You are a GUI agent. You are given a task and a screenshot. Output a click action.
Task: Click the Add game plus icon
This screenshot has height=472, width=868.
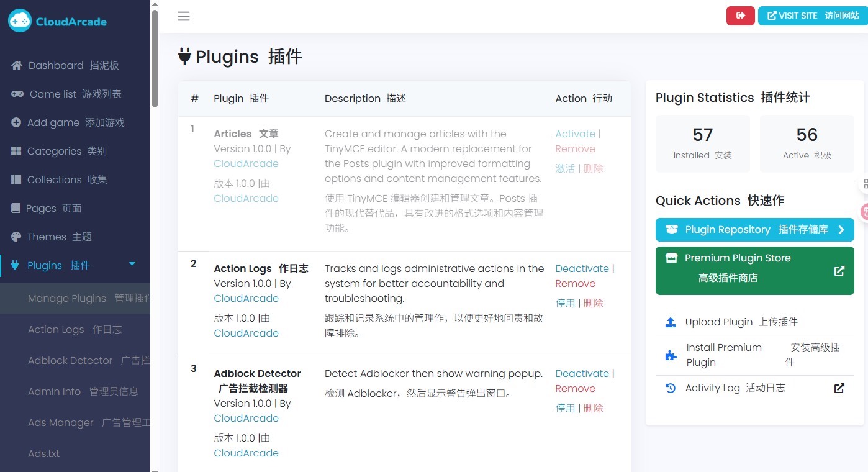point(16,122)
